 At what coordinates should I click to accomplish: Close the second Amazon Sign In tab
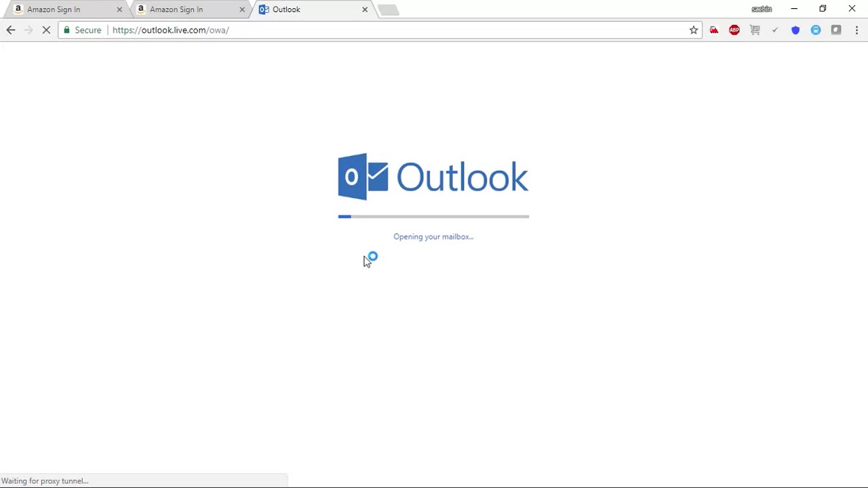point(242,9)
